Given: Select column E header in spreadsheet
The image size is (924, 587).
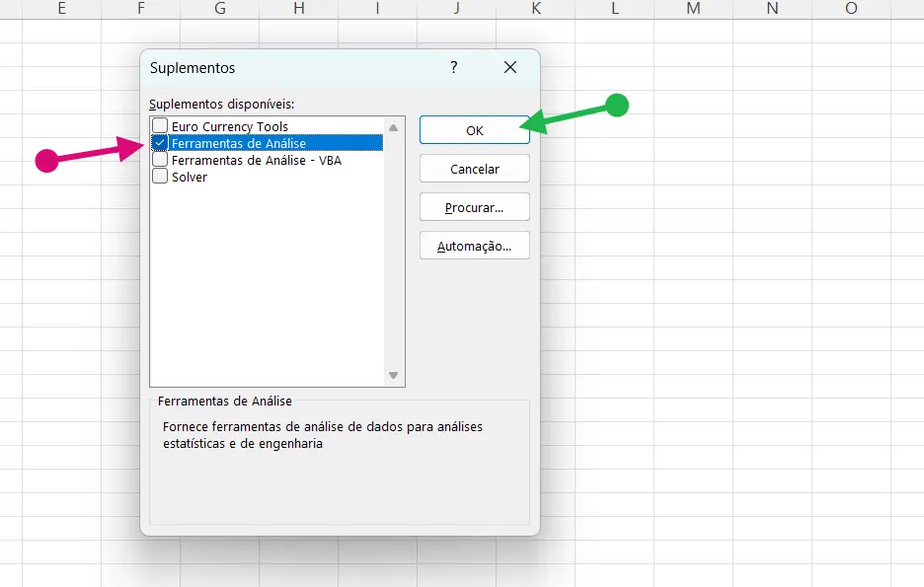Looking at the screenshot, I should tap(61, 9).
